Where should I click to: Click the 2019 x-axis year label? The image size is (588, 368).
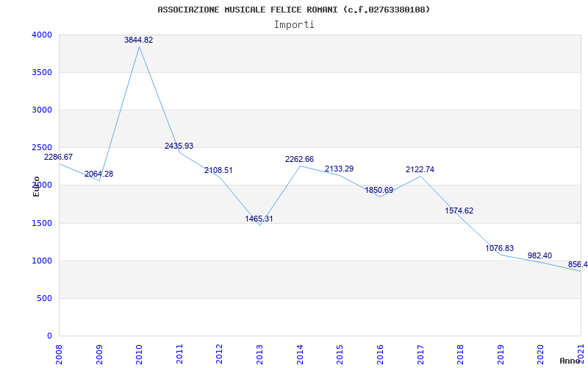pyautogui.click(x=501, y=353)
